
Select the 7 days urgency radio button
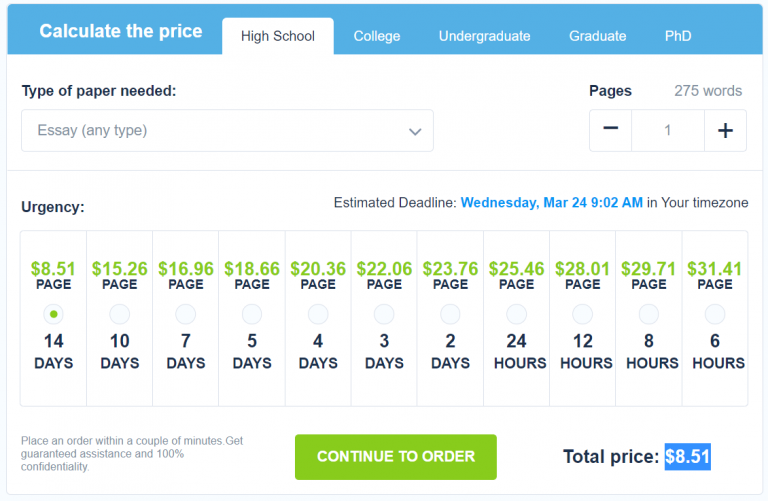pos(186,314)
